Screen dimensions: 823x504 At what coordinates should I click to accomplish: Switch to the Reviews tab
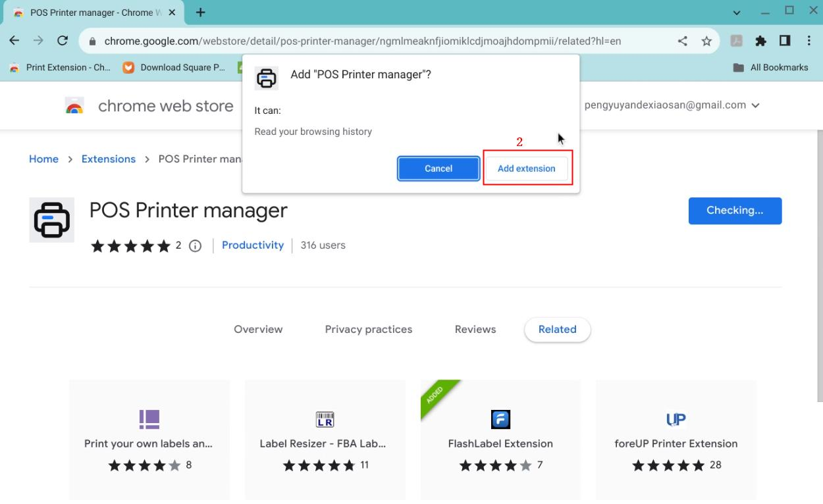coord(475,330)
